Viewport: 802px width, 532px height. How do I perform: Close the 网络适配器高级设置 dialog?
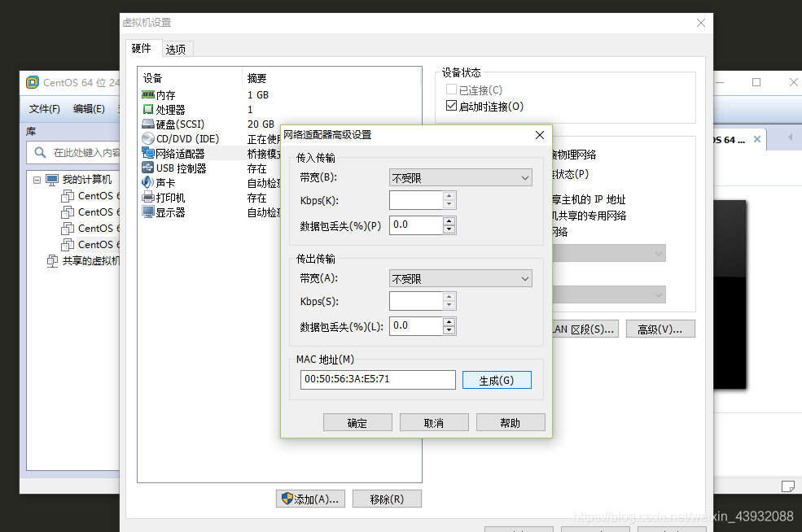click(x=540, y=135)
